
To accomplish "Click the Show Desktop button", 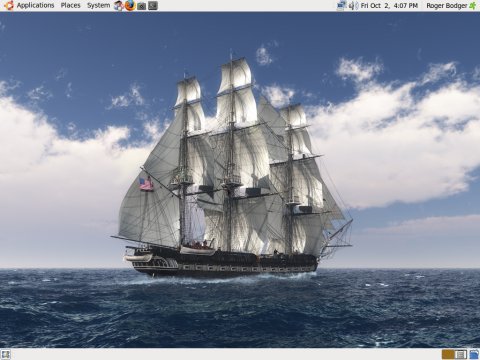I will [x=6, y=354].
